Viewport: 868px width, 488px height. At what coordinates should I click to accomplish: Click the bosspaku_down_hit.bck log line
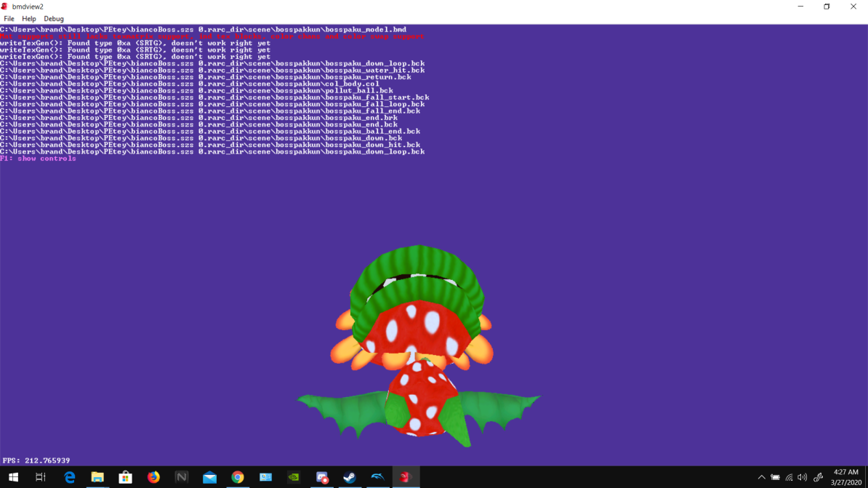coord(210,145)
